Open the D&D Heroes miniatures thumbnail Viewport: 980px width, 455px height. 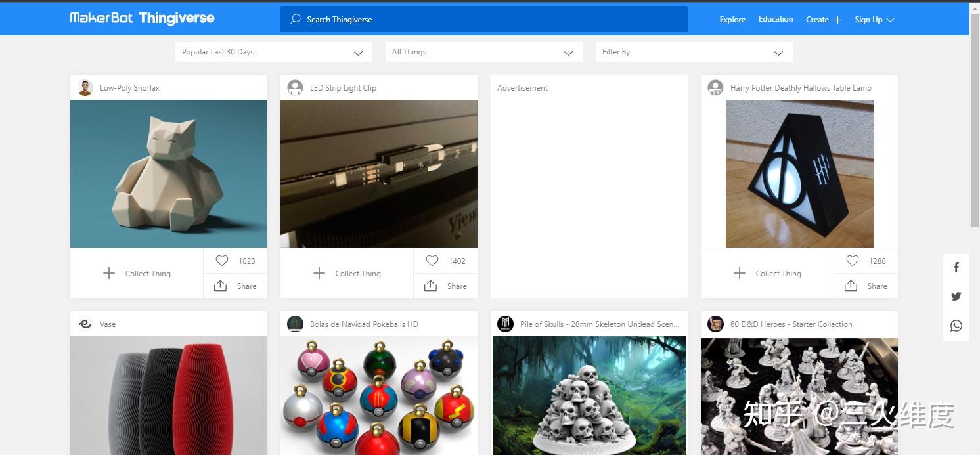[799, 395]
